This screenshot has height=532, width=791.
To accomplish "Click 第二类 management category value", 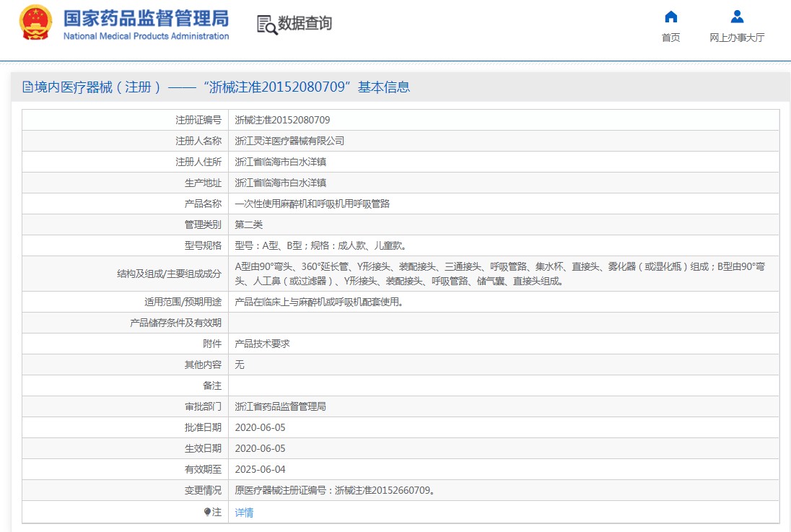I will (249, 224).
